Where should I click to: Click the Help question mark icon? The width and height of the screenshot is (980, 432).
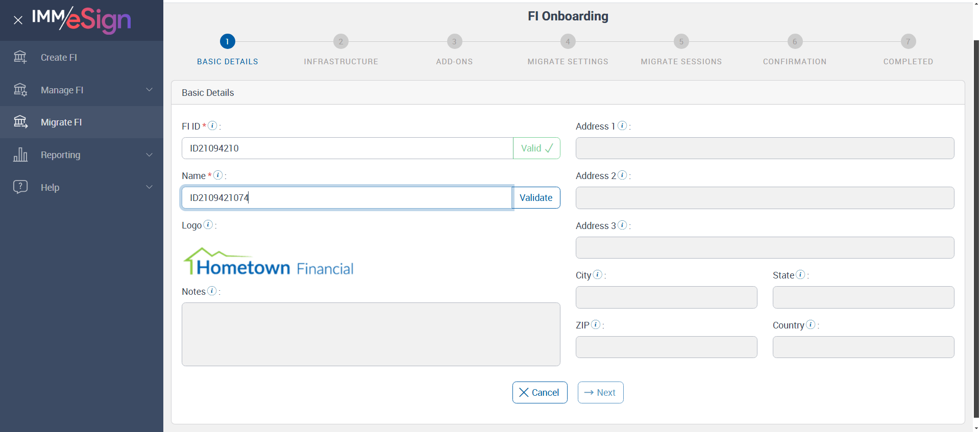[20, 187]
